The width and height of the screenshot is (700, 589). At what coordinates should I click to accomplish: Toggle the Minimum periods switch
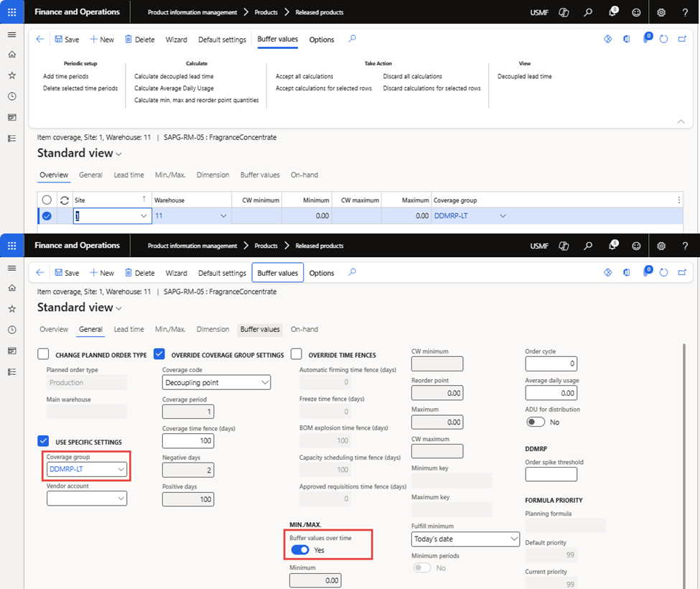[422, 567]
